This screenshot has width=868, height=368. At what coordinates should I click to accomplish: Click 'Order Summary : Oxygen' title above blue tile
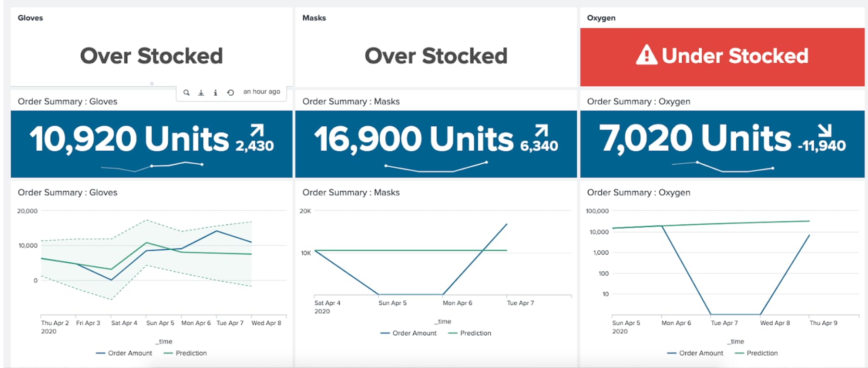click(638, 101)
